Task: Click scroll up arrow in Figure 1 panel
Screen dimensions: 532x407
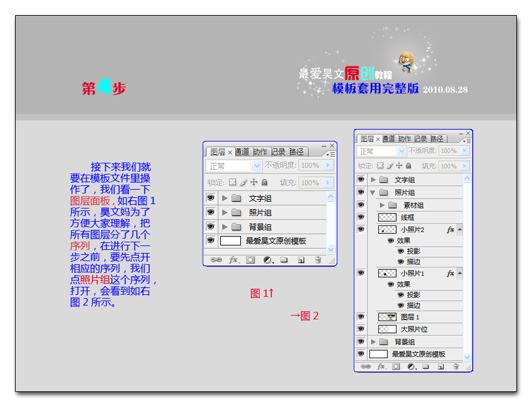Action: pos(331,197)
